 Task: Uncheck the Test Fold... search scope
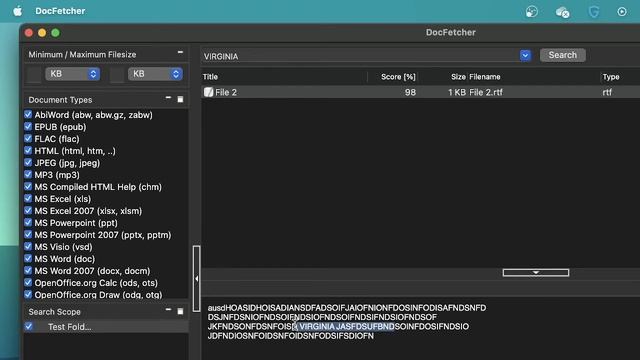pyautogui.click(x=29, y=326)
